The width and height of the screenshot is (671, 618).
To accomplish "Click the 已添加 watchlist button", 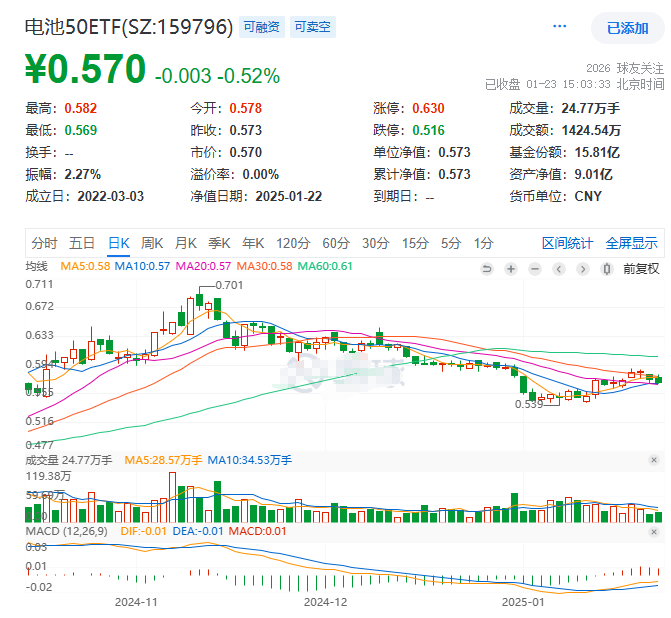I will [627, 28].
